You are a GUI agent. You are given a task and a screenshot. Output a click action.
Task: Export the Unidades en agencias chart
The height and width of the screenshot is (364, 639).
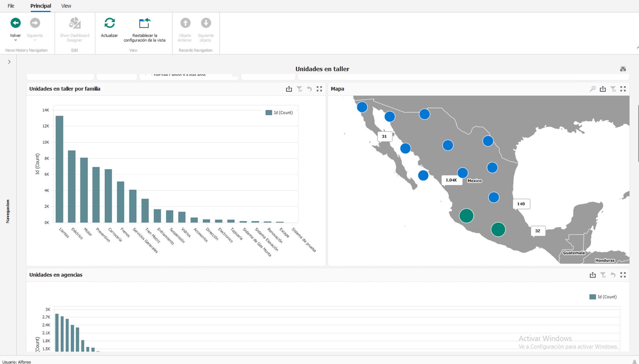[x=592, y=275]
